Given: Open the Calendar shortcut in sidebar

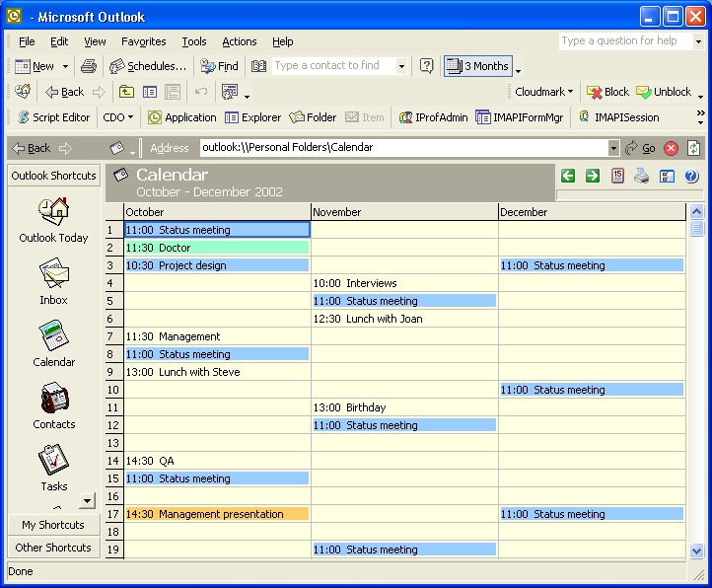Looking at the screenshot, I should tap(53, 344).
